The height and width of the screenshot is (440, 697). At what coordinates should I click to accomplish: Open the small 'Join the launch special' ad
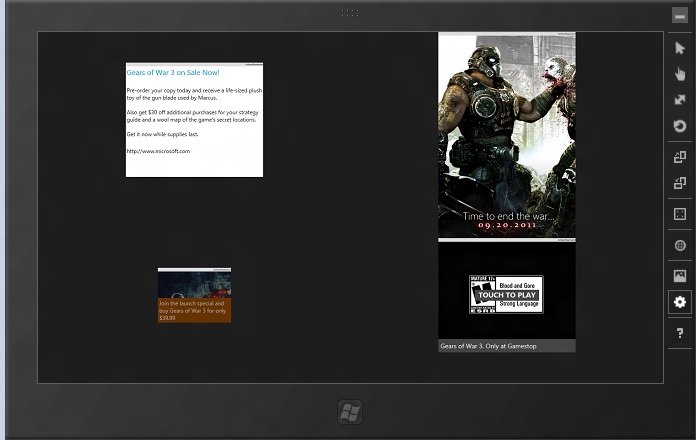pyautogui.click(x=194, y=296)
